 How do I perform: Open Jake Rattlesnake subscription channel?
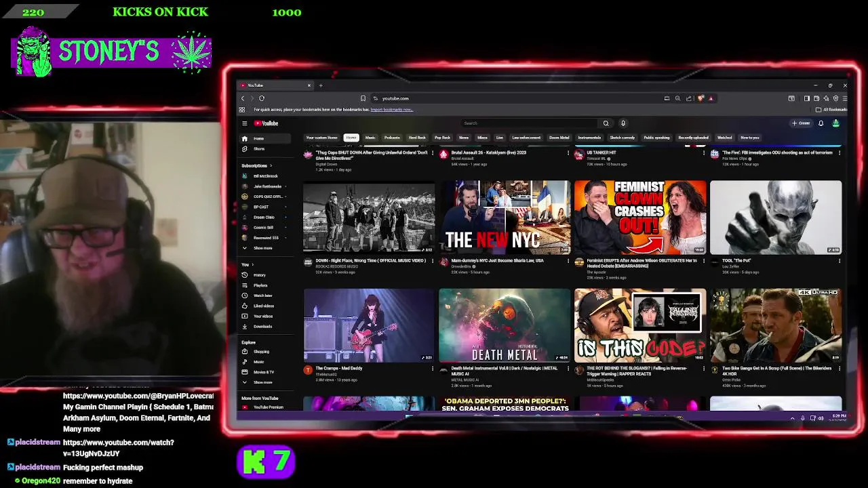[265, 186]
